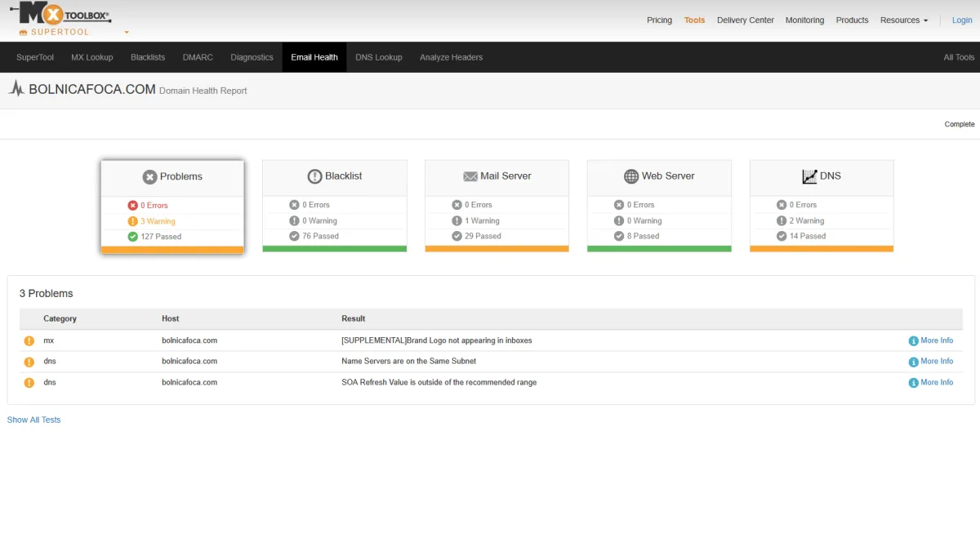Click the health pulse icon beside BOLNICAFOCA.COM
The width and height of the screenshot is (980, 560).
(16, 89)
